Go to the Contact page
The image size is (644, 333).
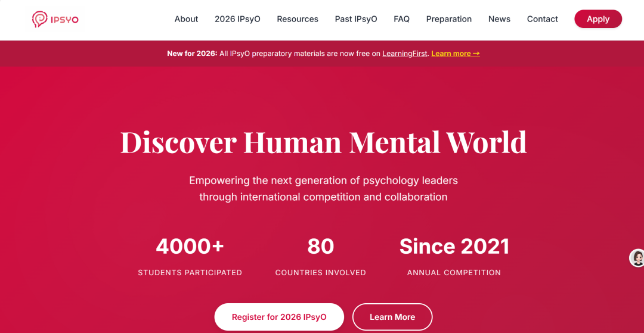pos(542,19)
